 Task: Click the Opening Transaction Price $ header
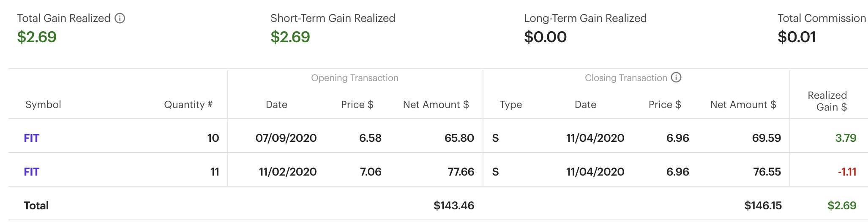pyautogui.click(x=357, y=105)
